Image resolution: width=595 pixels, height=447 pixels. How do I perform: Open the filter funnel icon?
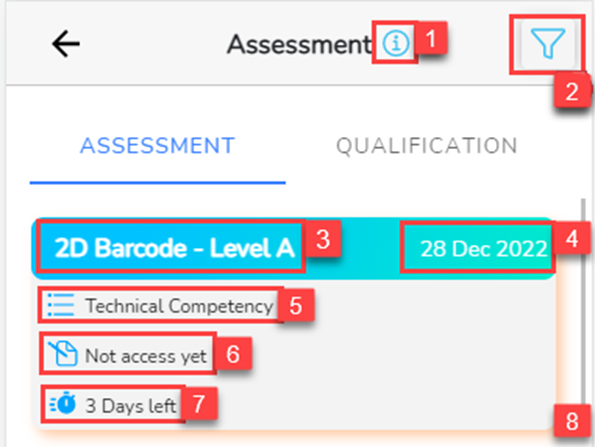pyautogui.click(x=548, y=44)
